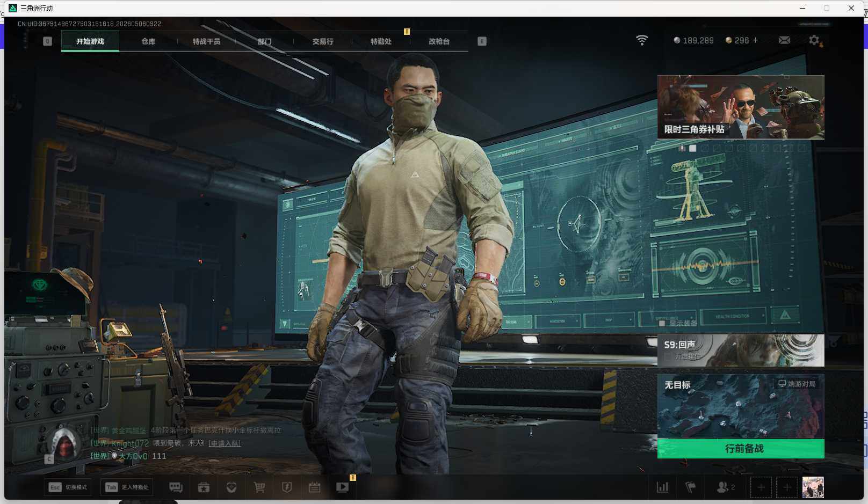Click the 黄金鸡腿堡 player name in chat
This screenshot has width=868, height=504.
click(x=129, y=430)
